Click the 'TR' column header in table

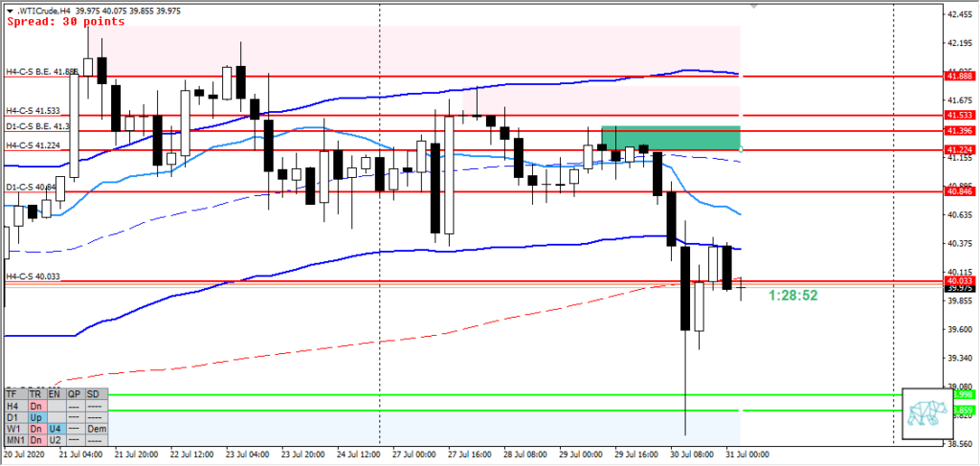tap(36, 393)
